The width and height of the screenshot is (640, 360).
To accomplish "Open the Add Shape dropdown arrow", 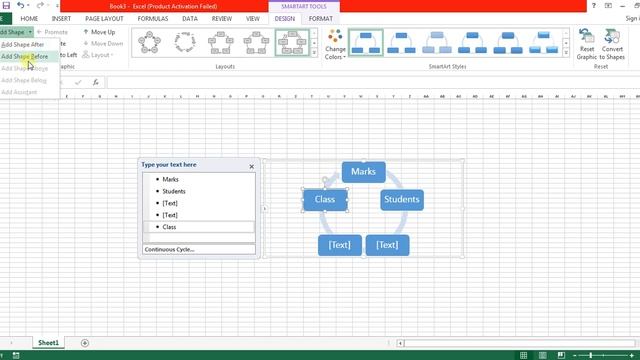I will (x=30, y=32).
